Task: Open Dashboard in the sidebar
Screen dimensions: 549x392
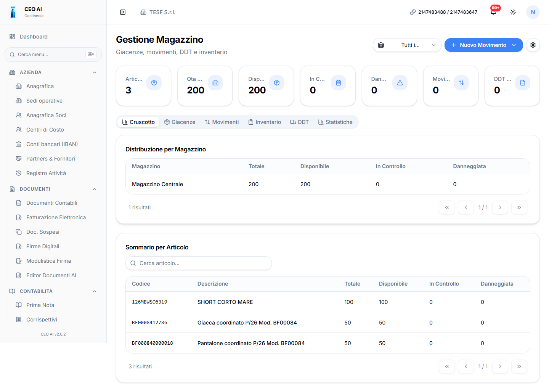Action: [53, 37]
